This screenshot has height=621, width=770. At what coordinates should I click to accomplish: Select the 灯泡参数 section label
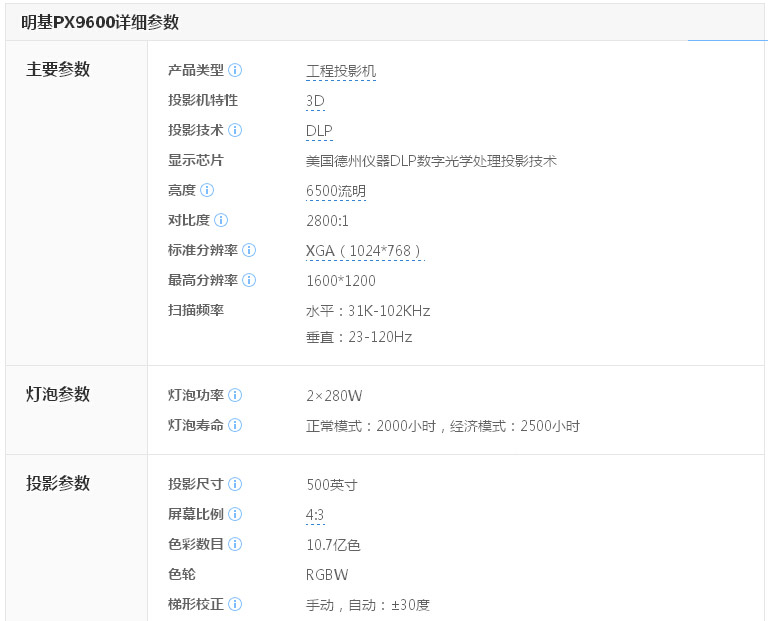(58, 394)
